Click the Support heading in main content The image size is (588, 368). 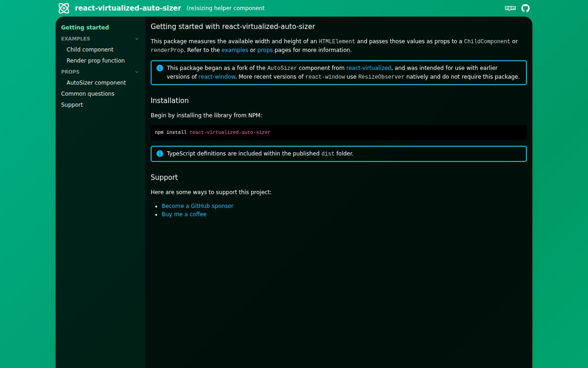click(x=164, y=178)
